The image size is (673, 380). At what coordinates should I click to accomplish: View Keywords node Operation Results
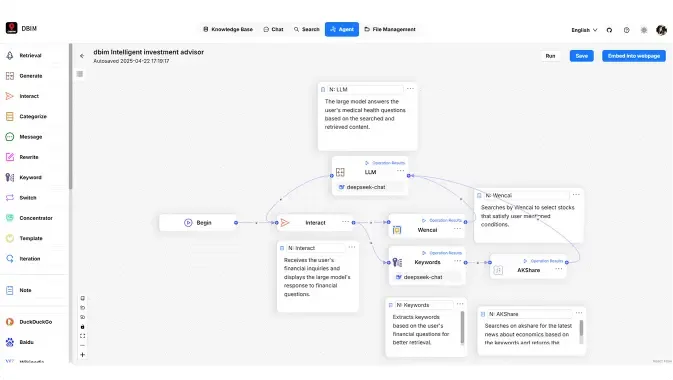point(442,253)
